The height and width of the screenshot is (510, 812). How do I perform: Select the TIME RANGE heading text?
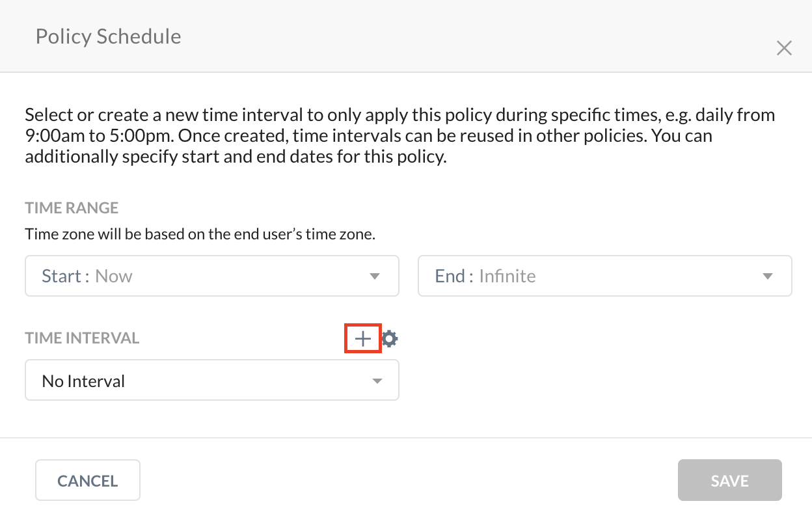(72, 208)
